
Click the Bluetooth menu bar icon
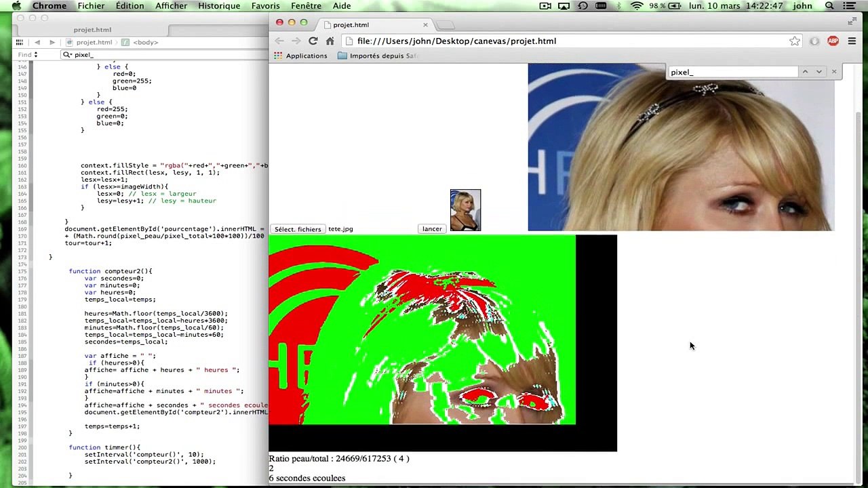618,6
